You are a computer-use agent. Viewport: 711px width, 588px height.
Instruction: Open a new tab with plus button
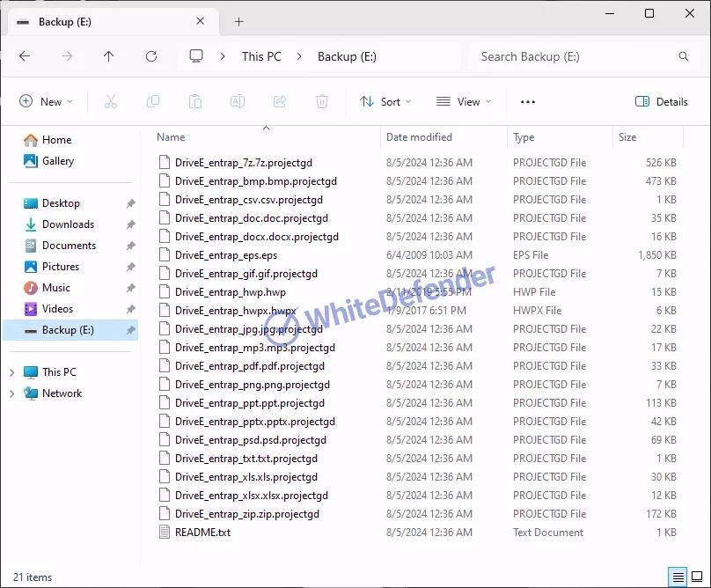238,21
